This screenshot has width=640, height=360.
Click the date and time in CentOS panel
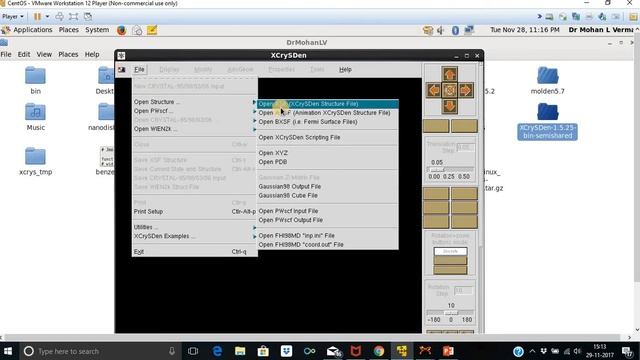[524, 30]
